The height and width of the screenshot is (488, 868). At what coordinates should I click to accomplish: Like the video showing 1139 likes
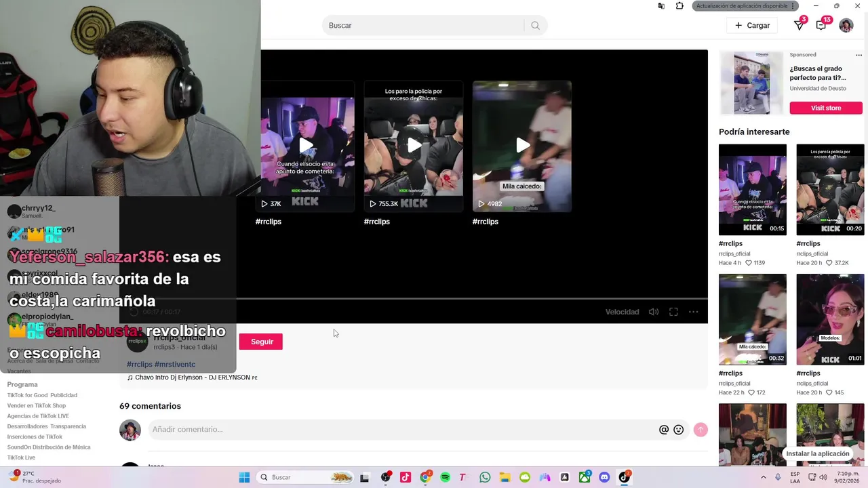pos(749,263)
